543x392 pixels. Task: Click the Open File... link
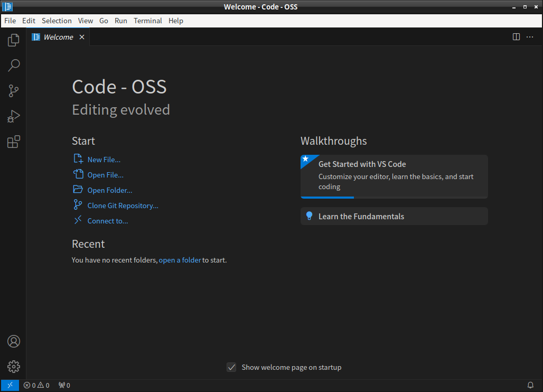click(105, 175)
